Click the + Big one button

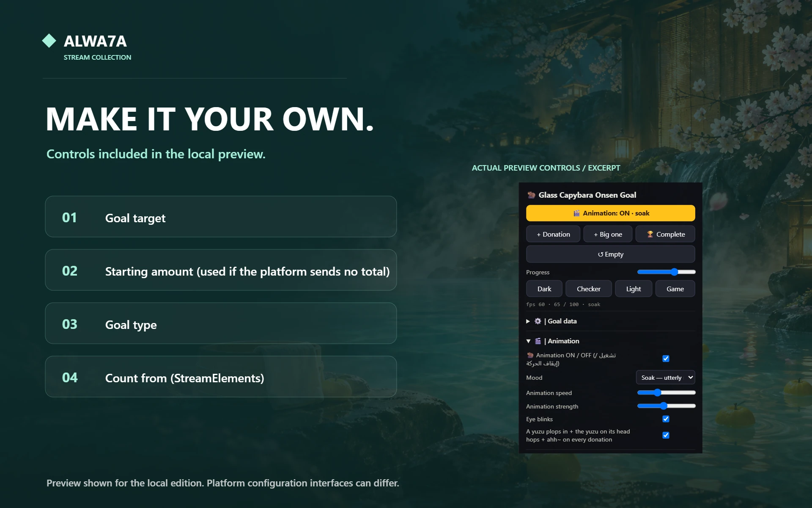[x=608, y=234]
